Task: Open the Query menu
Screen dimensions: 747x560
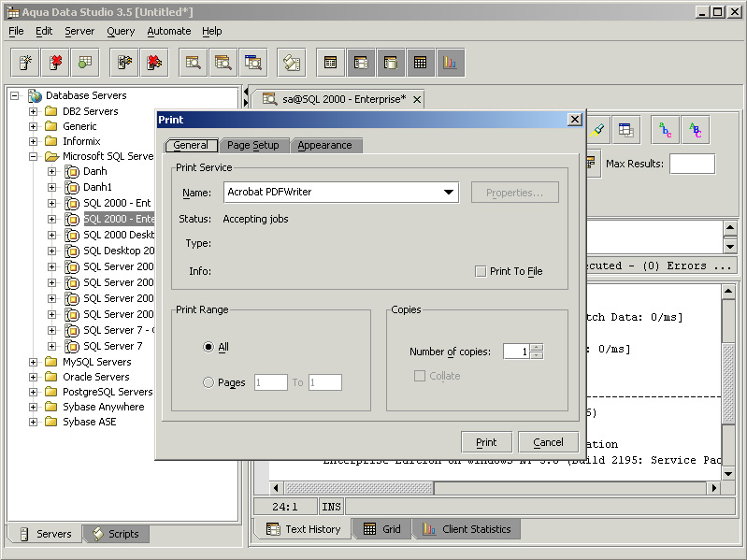Action: pos(121,31)
